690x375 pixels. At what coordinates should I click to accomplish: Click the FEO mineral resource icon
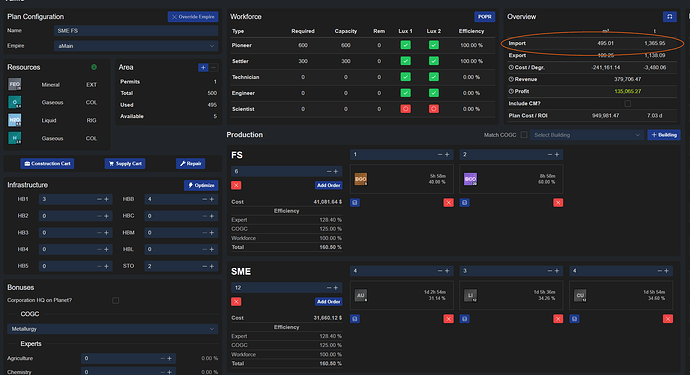[x=15, y=84]
